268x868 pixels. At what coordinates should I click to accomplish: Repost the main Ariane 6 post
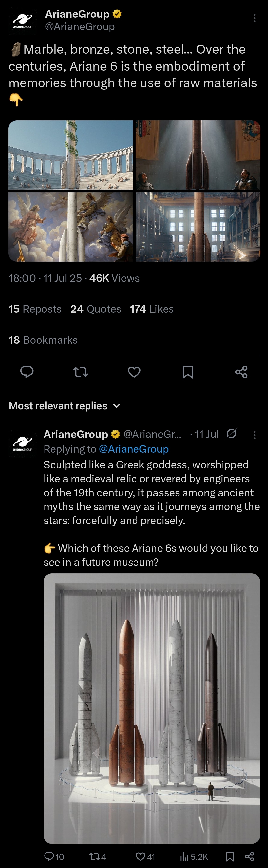coord(81,372)
